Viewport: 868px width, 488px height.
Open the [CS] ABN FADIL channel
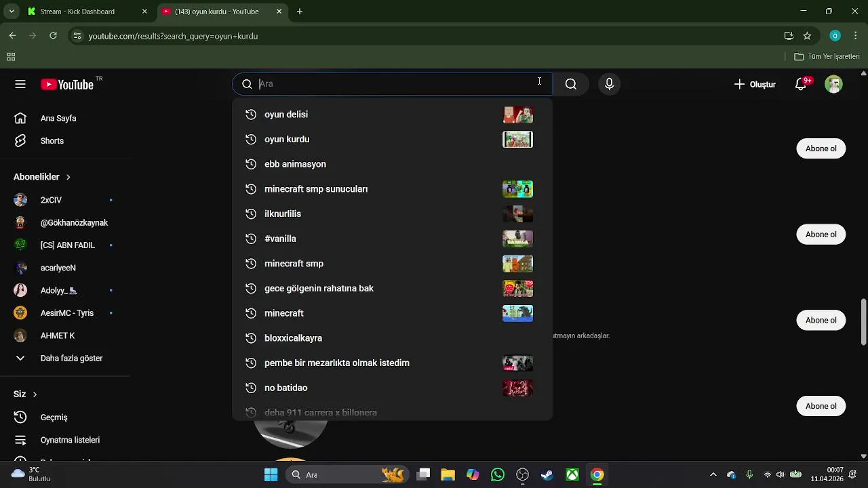click(x=64, y=245)
